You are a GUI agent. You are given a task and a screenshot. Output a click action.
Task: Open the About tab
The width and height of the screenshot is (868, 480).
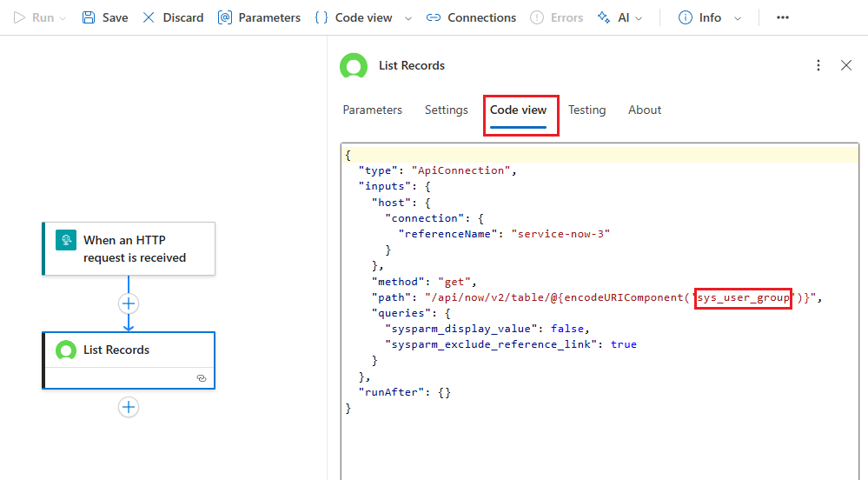coord(645,110)
